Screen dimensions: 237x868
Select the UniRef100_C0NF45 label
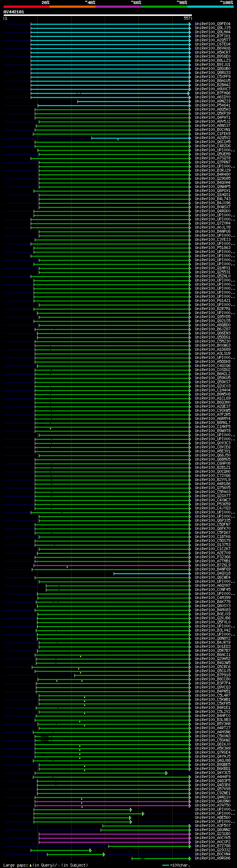[213, 590]
